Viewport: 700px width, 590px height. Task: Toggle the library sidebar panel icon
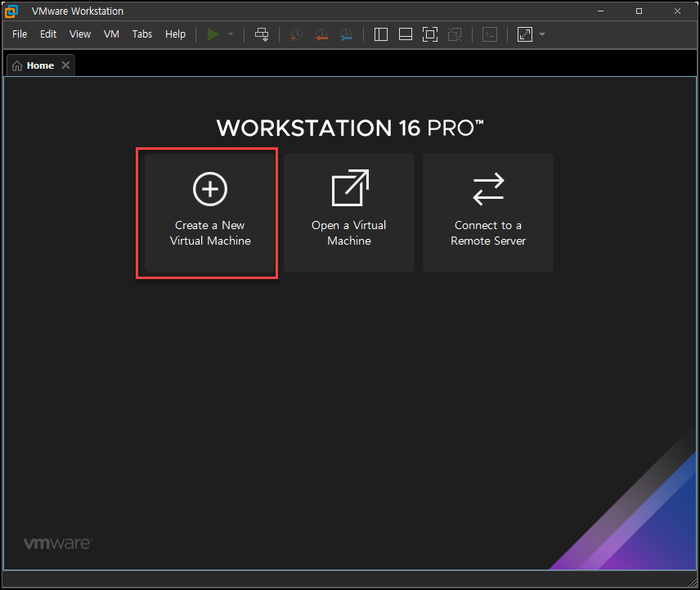(381, 34)
